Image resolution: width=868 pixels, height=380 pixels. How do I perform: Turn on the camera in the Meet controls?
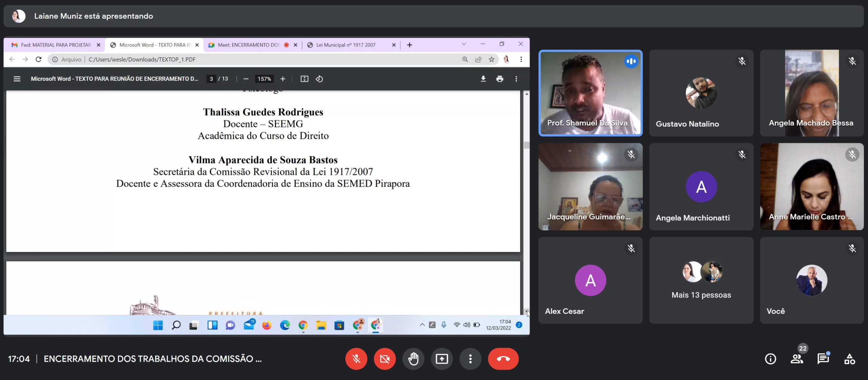(x=384, y=359)
